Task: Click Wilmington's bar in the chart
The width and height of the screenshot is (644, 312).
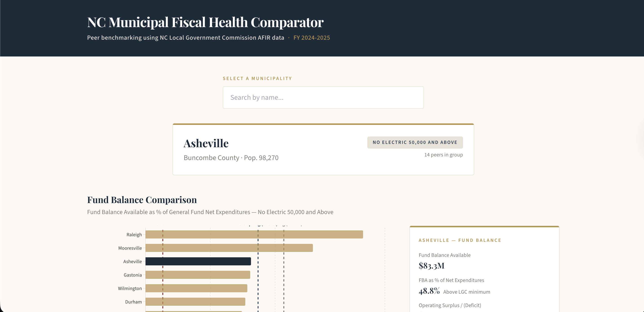Action: tap(196, 288)
